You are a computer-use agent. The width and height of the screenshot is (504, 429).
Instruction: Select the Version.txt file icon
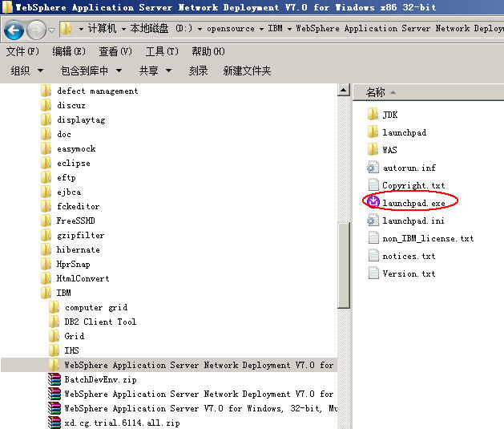(373, 273)
